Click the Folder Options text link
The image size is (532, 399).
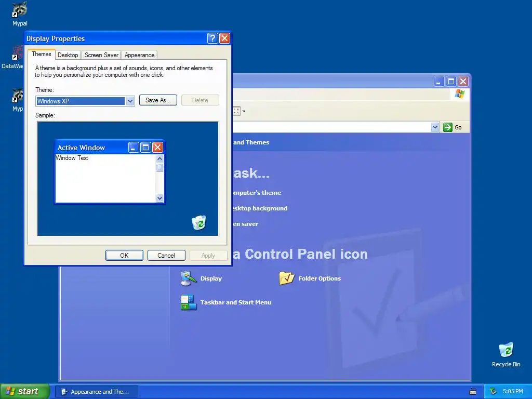(320, 278)
